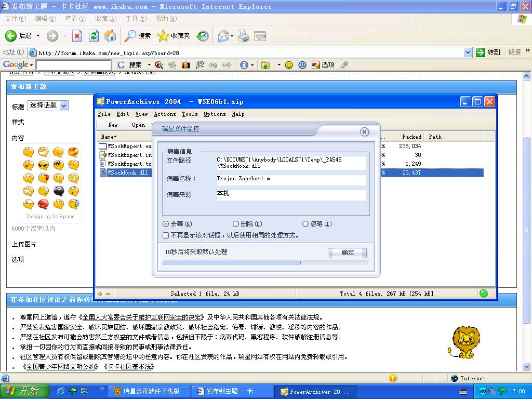The width and height of the screenshot is (532, 399).
Task: Click the Google toolbar unhappy face vote icon
Action: click(302, 64)
